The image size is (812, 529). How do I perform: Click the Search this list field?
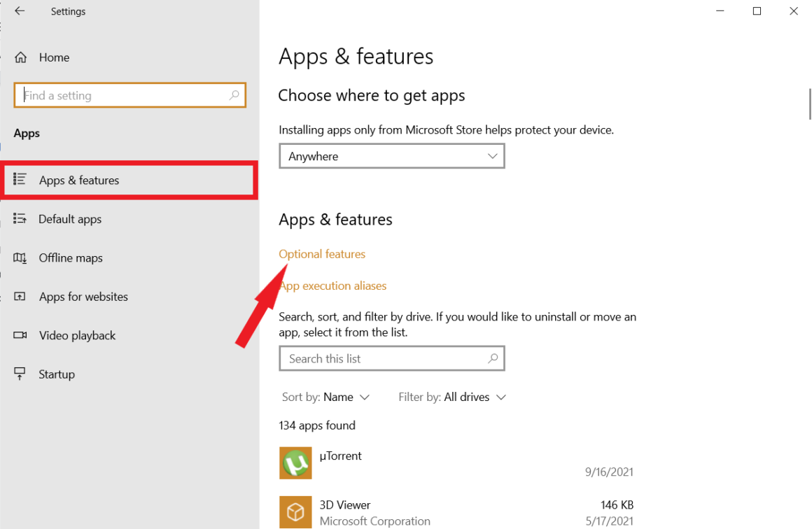point(385,359)
